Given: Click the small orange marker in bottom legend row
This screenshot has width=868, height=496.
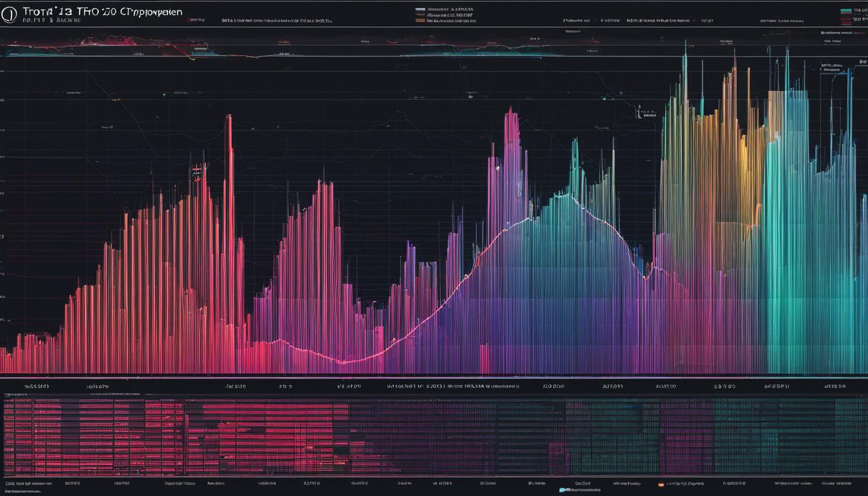Looking at the screenshot, I should 661,484.
